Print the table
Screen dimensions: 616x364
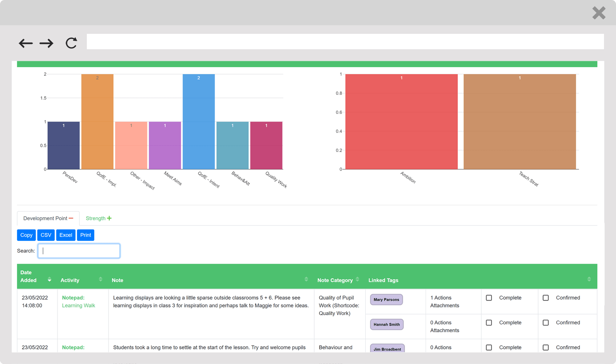[86, 235]
